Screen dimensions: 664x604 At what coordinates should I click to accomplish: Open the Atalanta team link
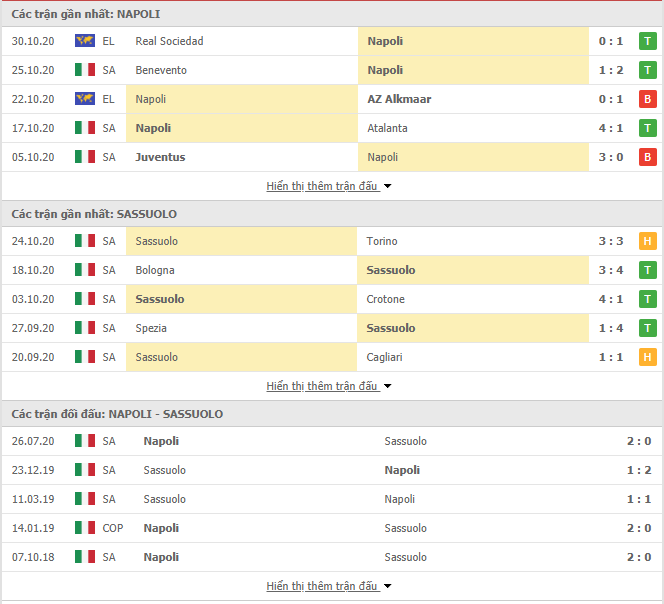[x=387, y=128]
